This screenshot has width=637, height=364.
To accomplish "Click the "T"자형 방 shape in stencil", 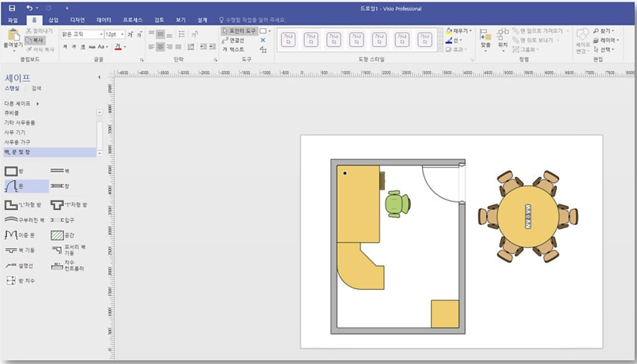I will pyautogui.click(x=69, y=205).
